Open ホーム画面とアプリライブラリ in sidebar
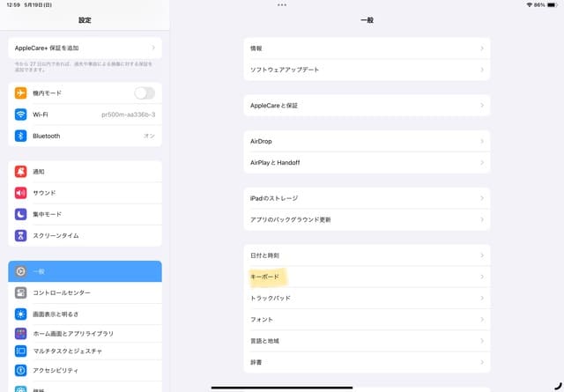The width and height of the screenshot is (564, 392). point(85,333)
